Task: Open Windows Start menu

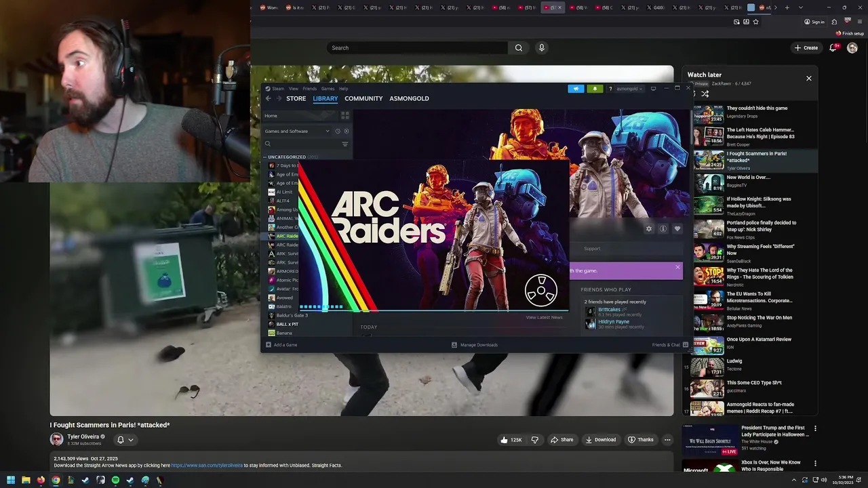Action: pyautogui.click(x=11, y=480)
